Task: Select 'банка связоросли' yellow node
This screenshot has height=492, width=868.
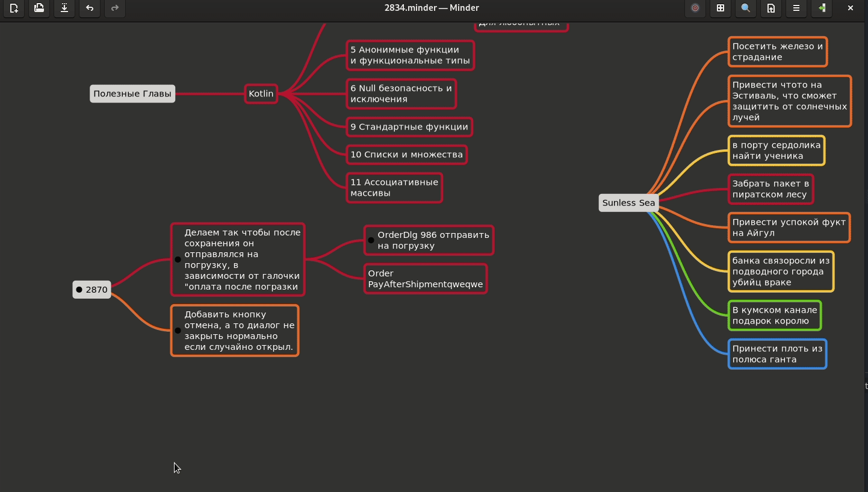Action: click(781, 272)
